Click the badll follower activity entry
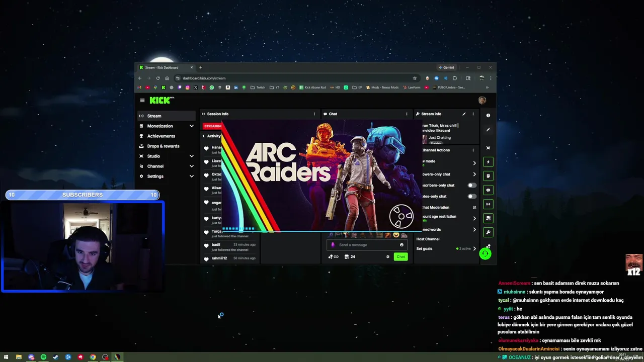This screenshot has width=644, height=362. 230,247
